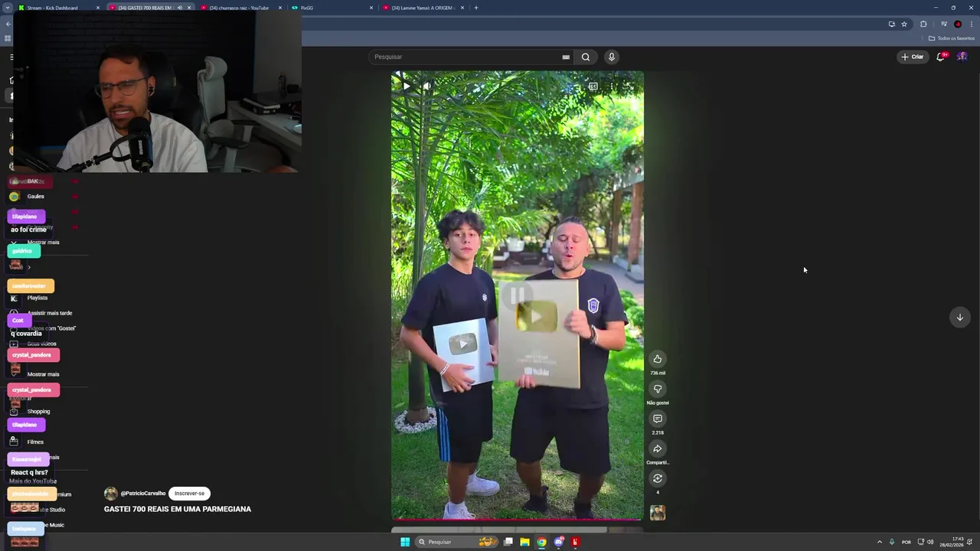Click the magnifier search button
The image size is (980, 551).
586,57
